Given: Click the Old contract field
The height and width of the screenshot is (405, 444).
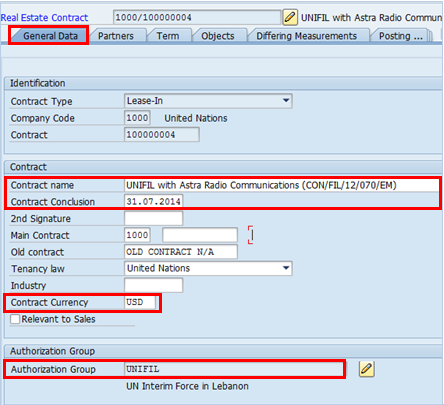Looking at the screenshot, I should [x=181, y=252].
